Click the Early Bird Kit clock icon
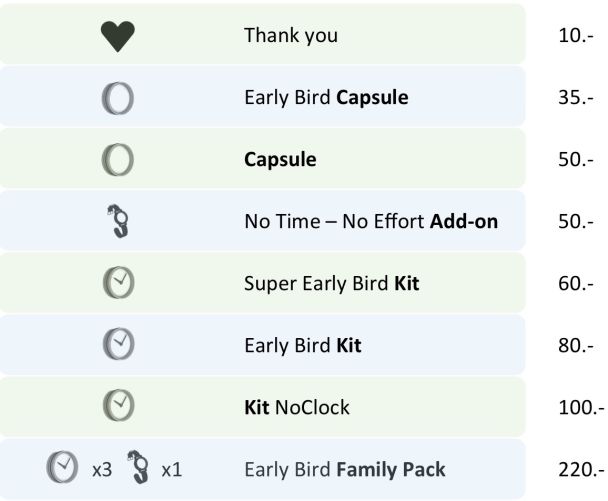 pos(119,344)
